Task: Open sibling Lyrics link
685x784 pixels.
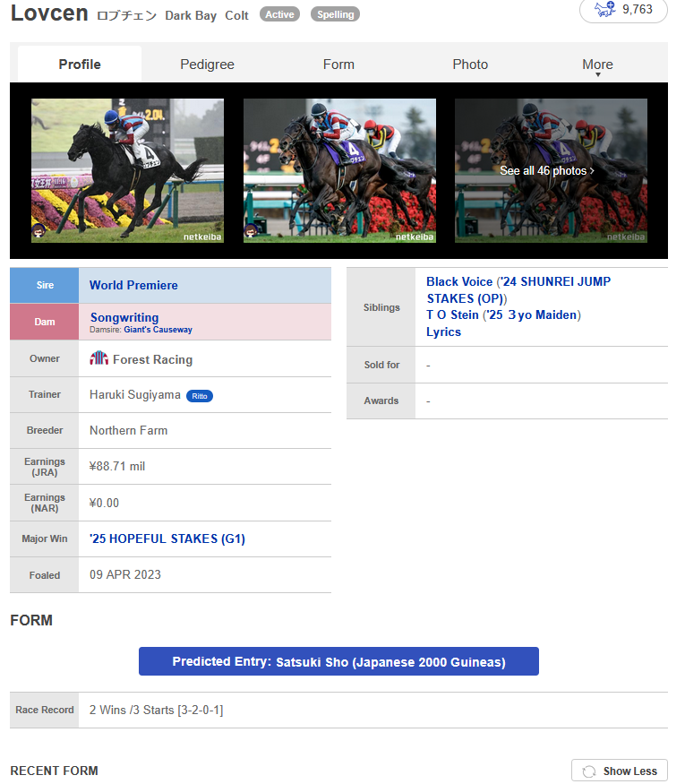Action: 443,332
